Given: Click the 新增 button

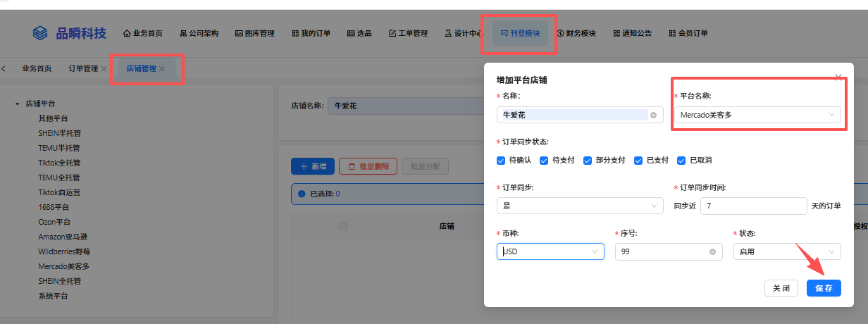Looking at the screenshot, I should coord(313,166).
